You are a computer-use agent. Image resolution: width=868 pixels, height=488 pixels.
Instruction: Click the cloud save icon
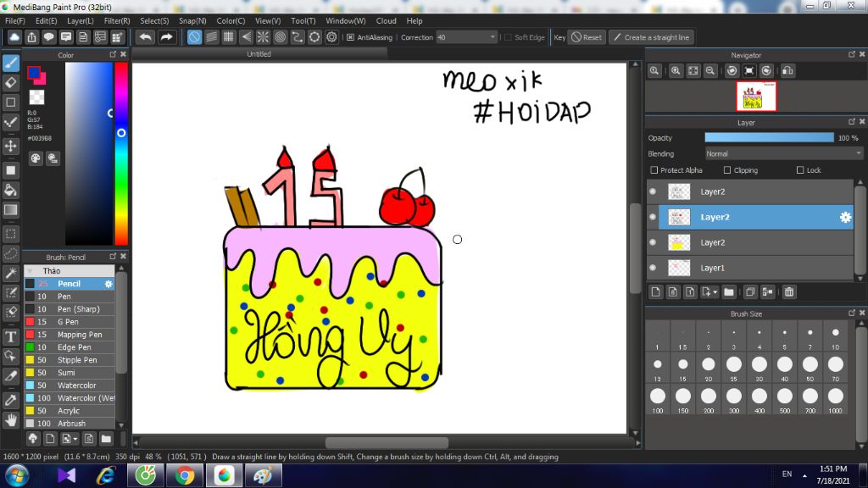tap(14, 37)
